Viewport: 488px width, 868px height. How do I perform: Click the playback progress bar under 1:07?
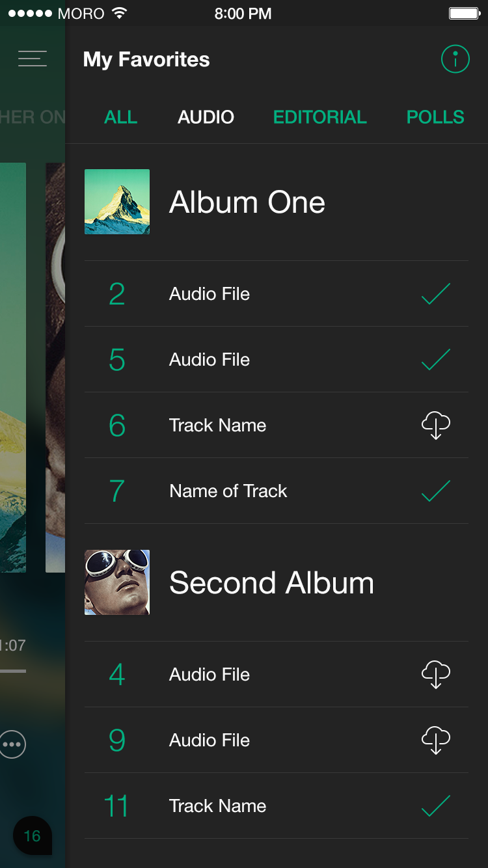coord(13,671)
